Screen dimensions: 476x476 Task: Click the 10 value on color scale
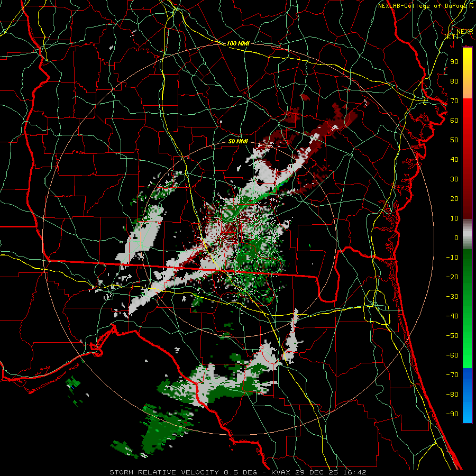pyautogui.click(x=454, y=218)
